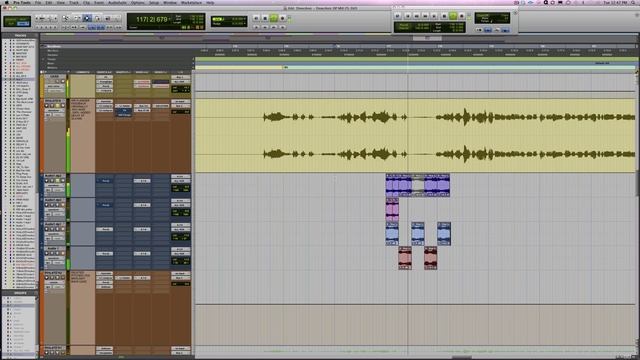Viewport: 640px width, 360px height.
Task: Toggle Grid edit mode
Action: pyautogui.click(x=23, y=24)
